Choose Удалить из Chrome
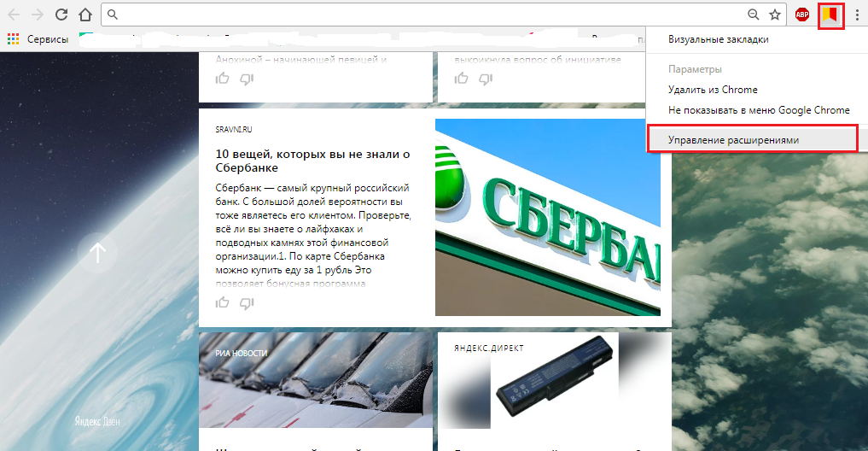This screenshot has height=451, width=868. (713, 90)
